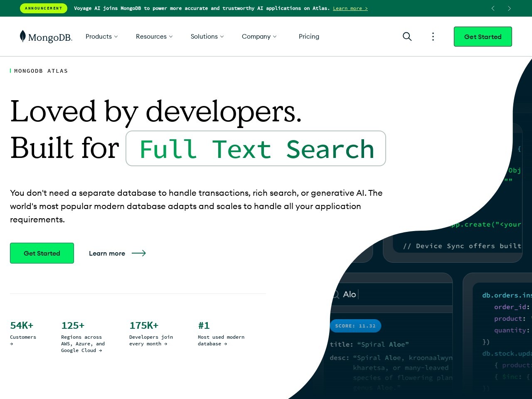
Task: Click the title: "Spiral Aloe" text
Action: pyautogui.click(x=369, y=344)
